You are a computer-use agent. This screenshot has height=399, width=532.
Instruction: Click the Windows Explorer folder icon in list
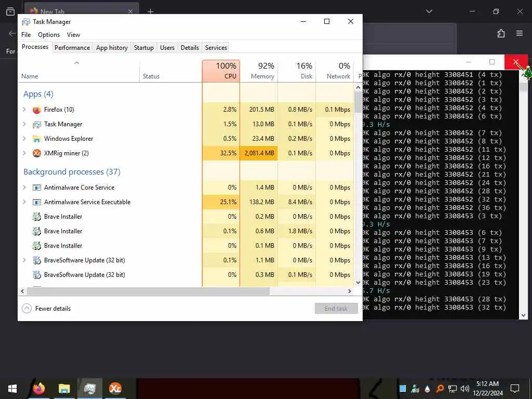click(x=37, y=139)
